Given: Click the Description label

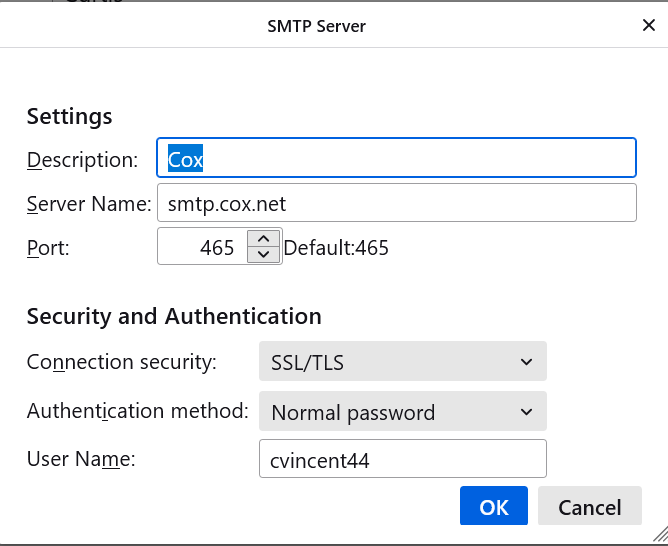Looking at the screenshot, I should tap(82, 160).
